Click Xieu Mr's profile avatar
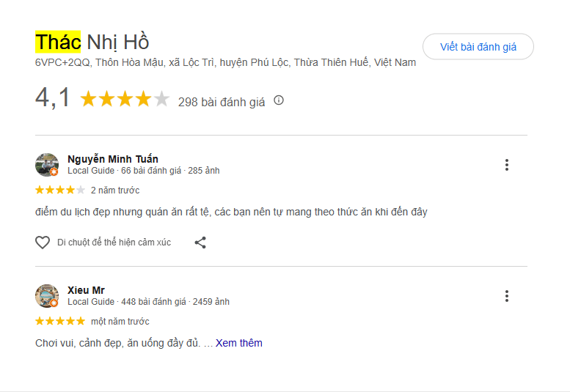The height and width of the screenshot is (392, 570). click(47, 296)
